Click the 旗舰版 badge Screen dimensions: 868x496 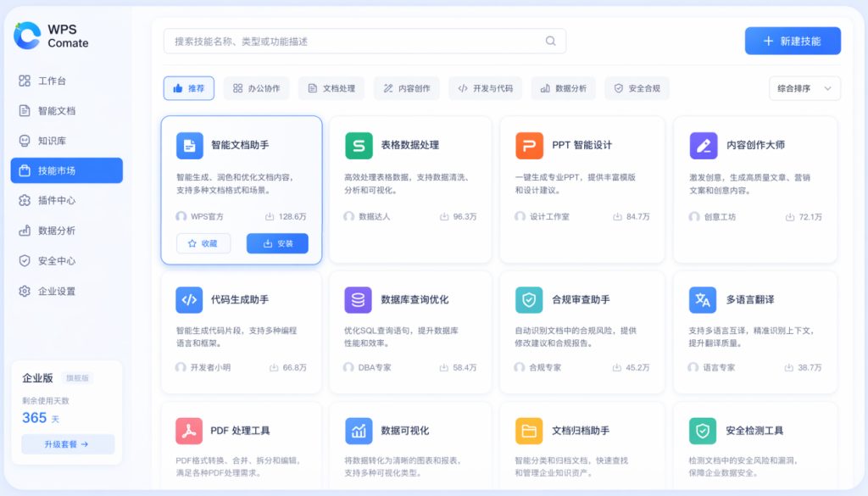[77, 378]
